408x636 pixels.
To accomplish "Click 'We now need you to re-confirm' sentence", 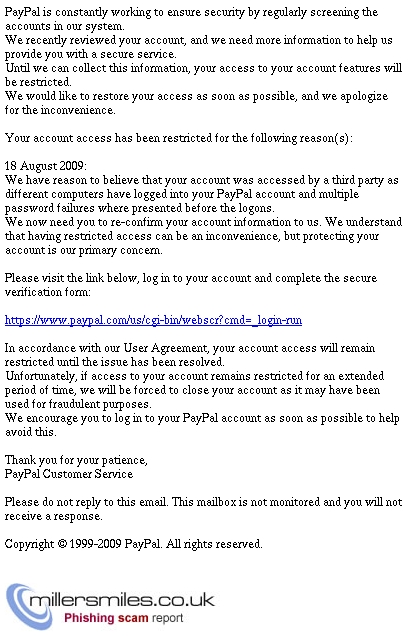I will click(203, 236).
